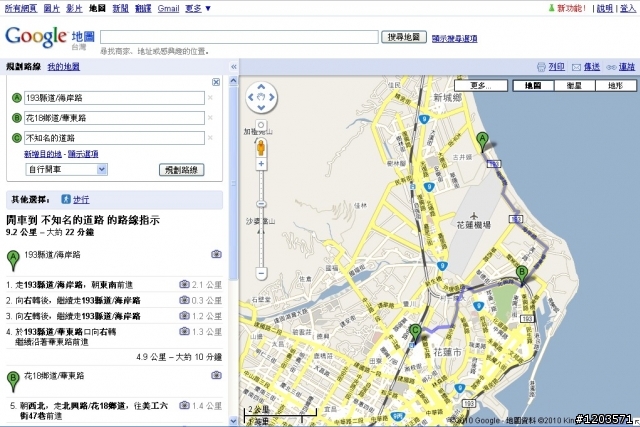
Task: Click the 登入 sign in link
Action: (x=628, y=8)
